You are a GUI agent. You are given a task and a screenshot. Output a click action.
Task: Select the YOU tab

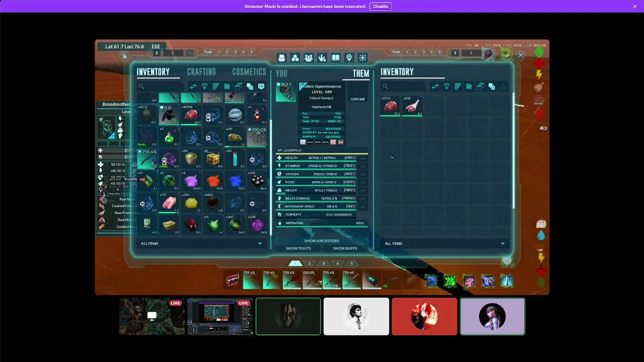[x=282, y=73]
